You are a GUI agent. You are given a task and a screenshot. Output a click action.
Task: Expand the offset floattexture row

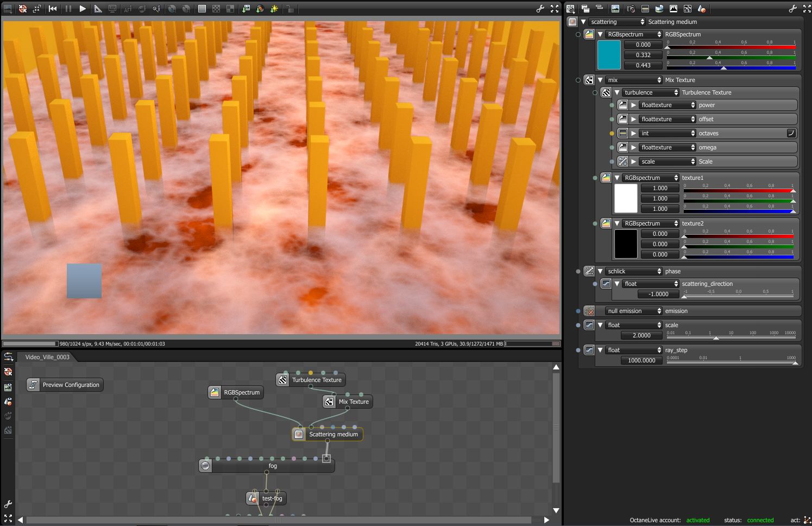pyautogui.click(x=634, y=119)
